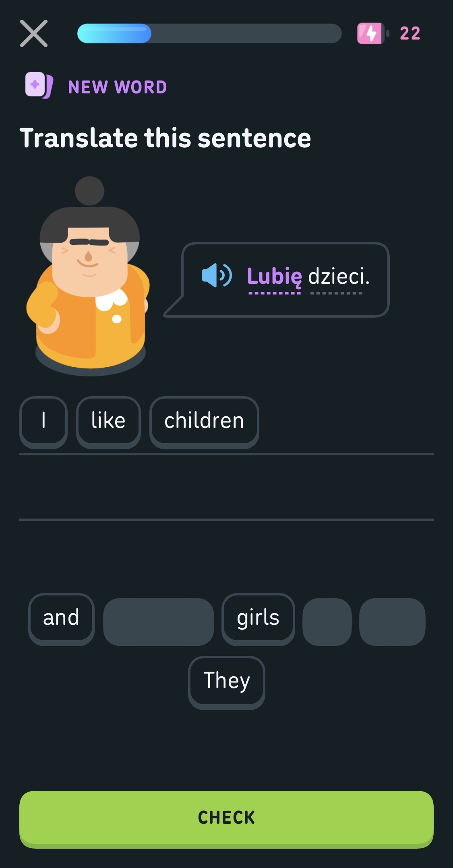
Task: Close the lesson with the X icon
Action: coord(34,33)
